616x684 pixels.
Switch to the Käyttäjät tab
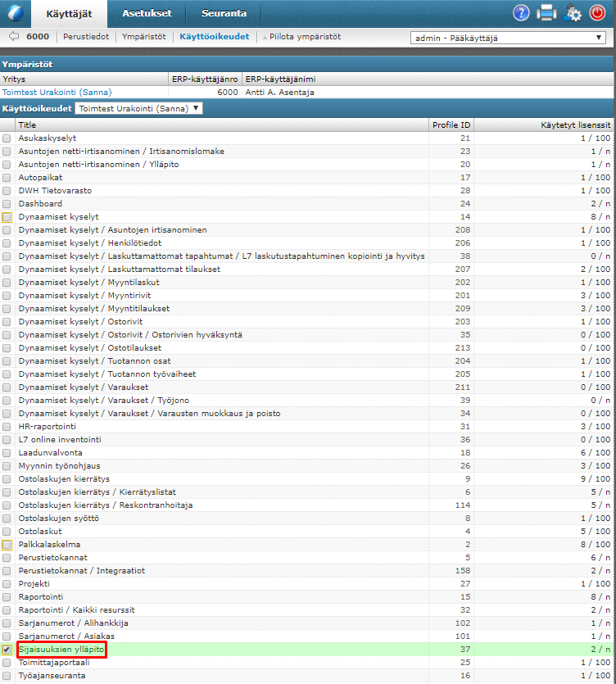click(x=69, y=14)
